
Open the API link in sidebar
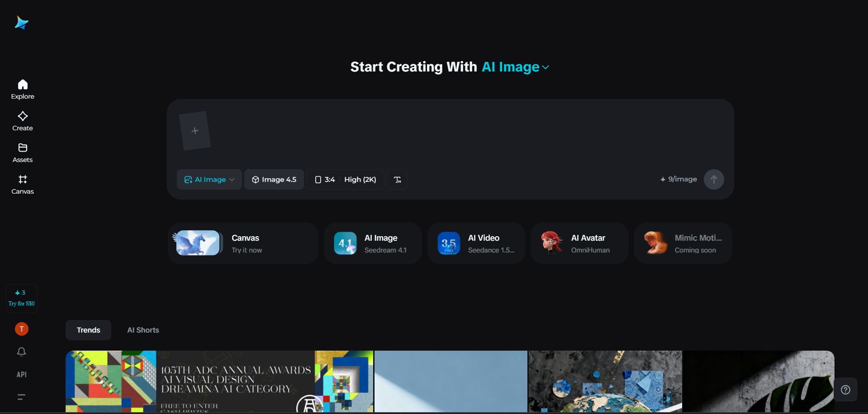22,375
